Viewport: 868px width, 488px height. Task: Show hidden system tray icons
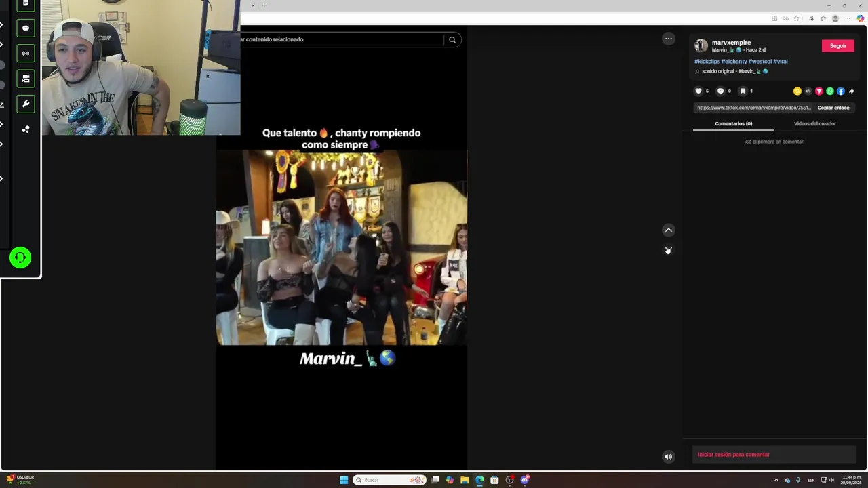tap(776, 480)
